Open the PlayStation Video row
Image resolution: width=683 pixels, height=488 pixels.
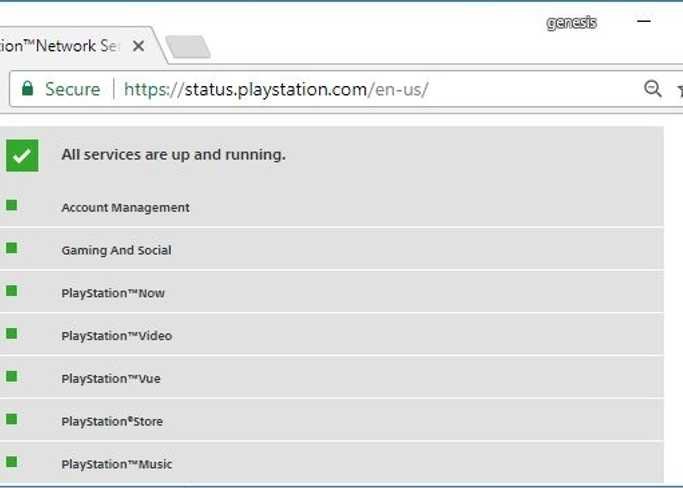tap(331, 334)
